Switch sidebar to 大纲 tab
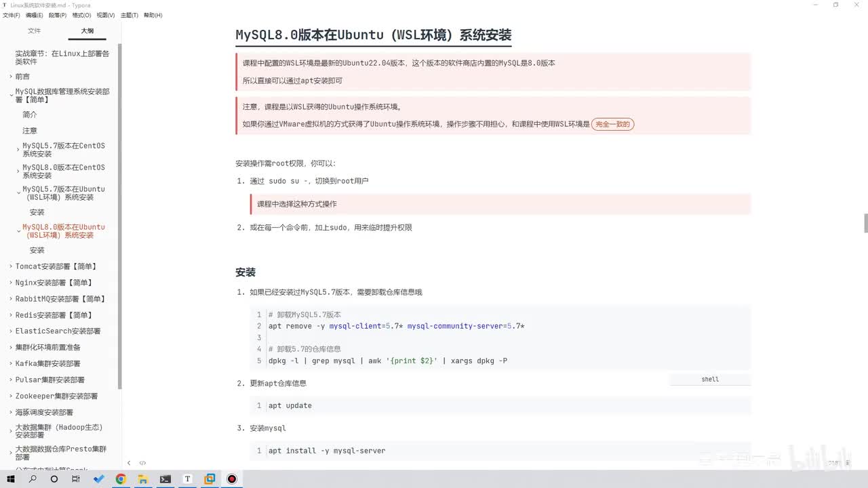 click(x=87, y=30)
